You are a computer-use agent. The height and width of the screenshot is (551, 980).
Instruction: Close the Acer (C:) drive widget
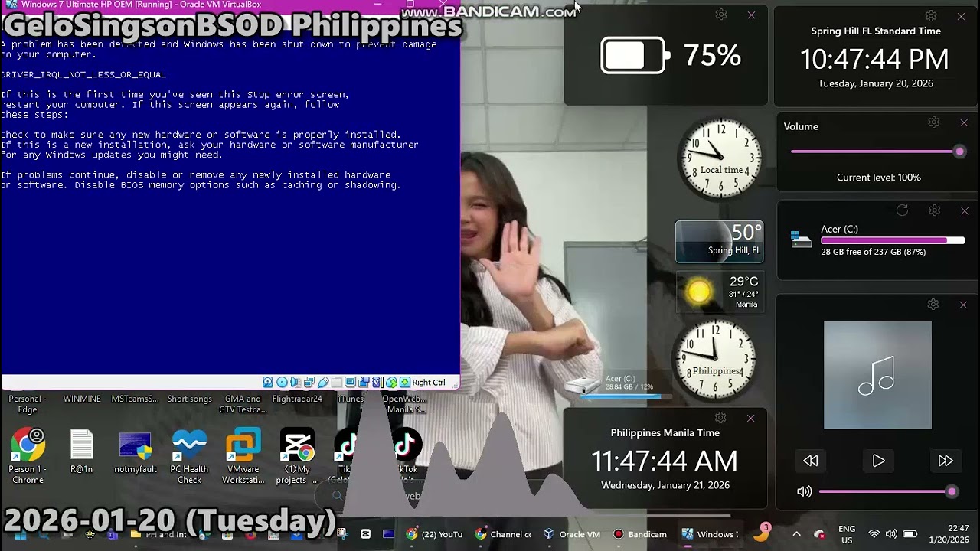coord(965,210)
